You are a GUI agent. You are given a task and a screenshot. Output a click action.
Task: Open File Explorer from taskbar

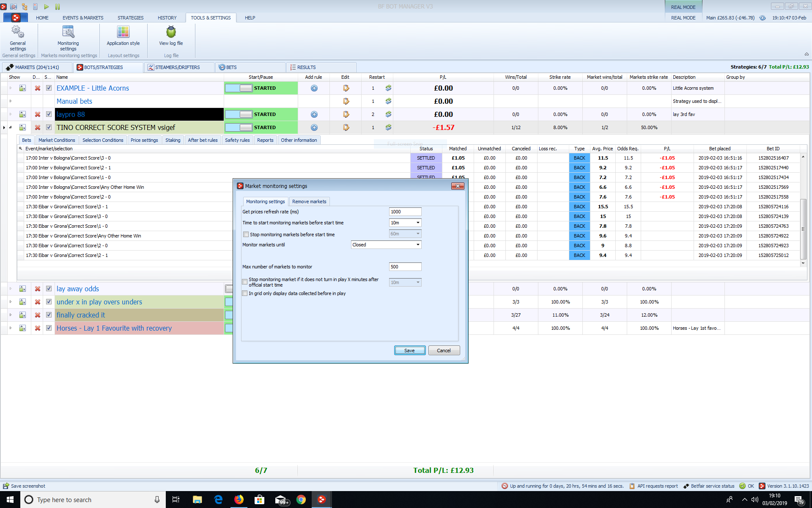(198, 500)
